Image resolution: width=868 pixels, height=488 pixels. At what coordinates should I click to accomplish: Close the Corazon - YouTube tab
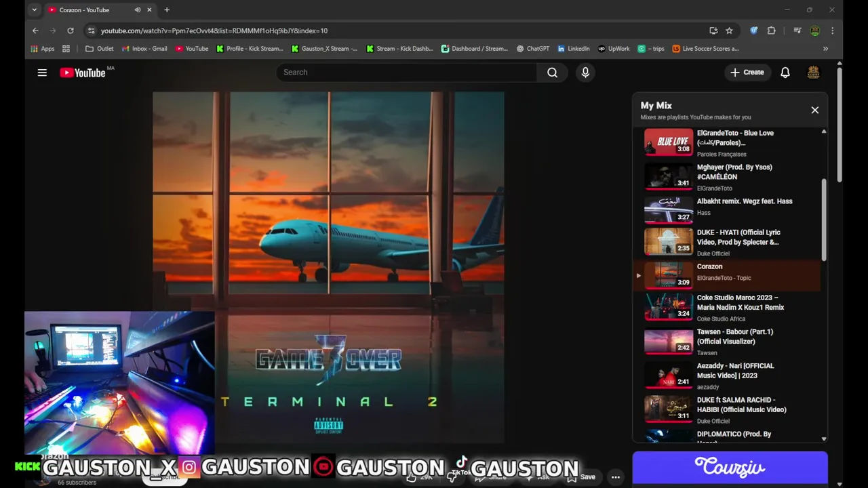pyautogui.click(x=149, y=10)
